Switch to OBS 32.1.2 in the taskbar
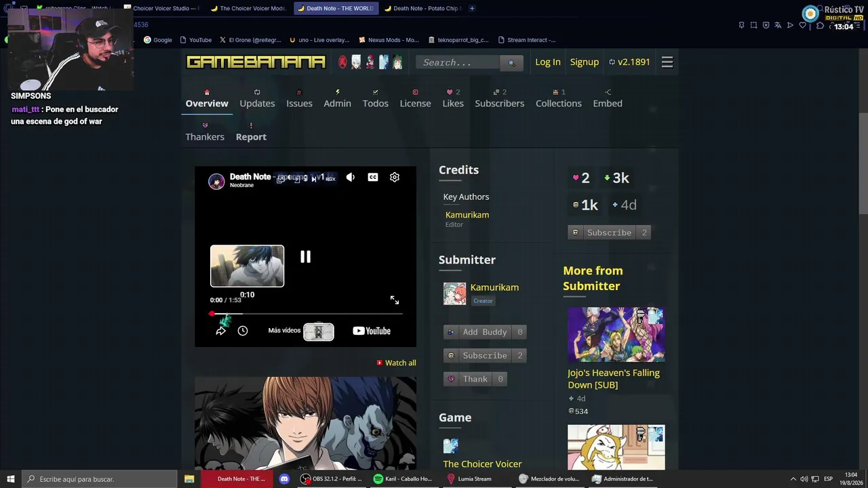This screenshot has width=868, height=488. click(332, 479)
